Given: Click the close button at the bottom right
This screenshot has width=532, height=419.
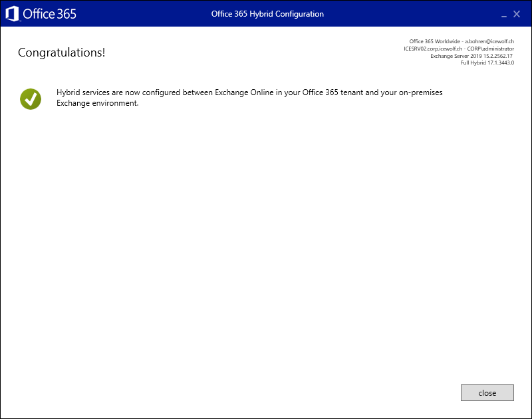Looking at the screenshot, I should click(x=487, y=392).
